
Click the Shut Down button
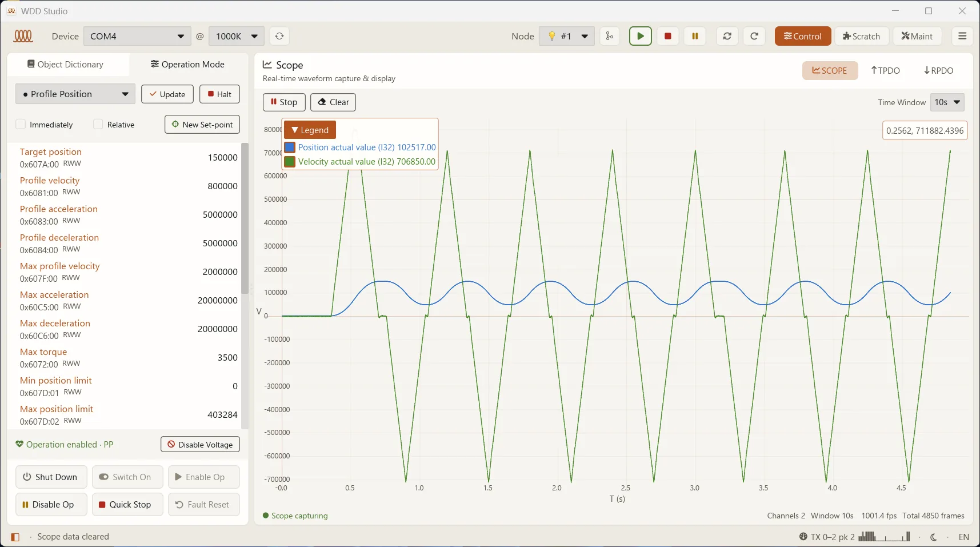click(x=51, y=477)
